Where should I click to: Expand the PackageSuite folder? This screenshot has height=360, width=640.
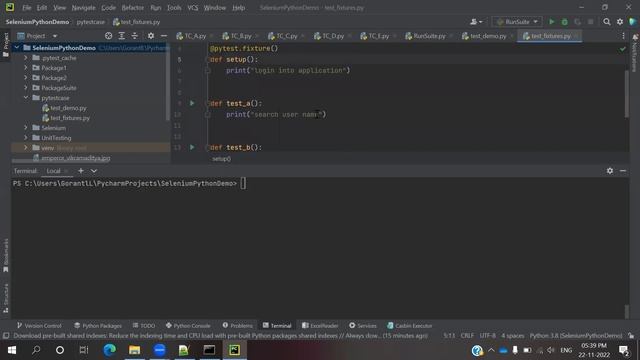point(26,88)
